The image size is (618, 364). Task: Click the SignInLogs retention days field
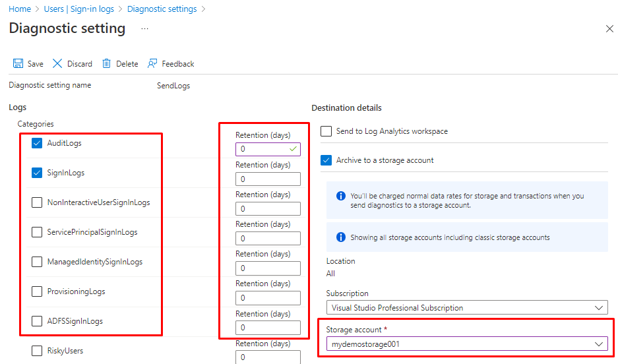(x=267, y=179)
